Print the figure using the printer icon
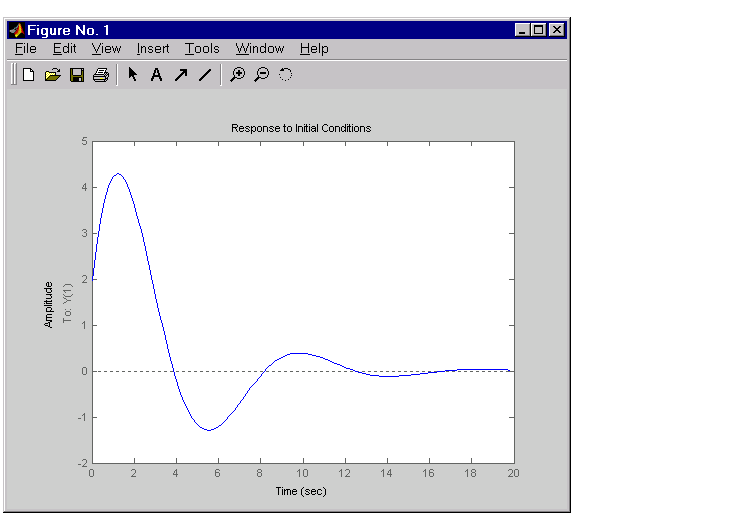Screen dimensions: 750x527 point(100,75)
